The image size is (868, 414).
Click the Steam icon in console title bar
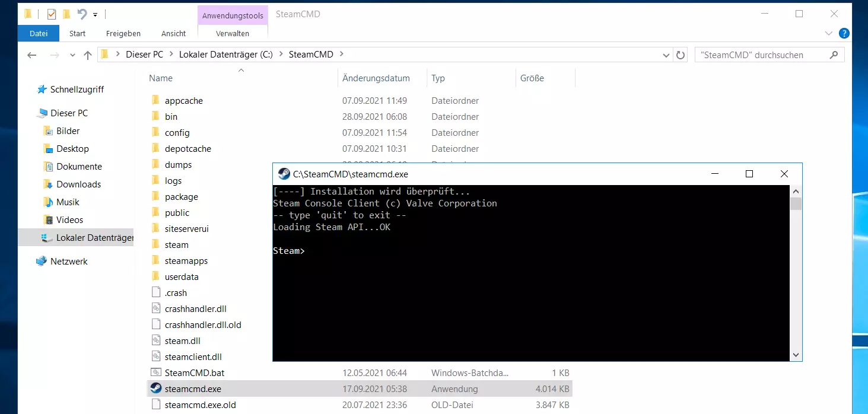pyautogui.click(x=284, y=174)
